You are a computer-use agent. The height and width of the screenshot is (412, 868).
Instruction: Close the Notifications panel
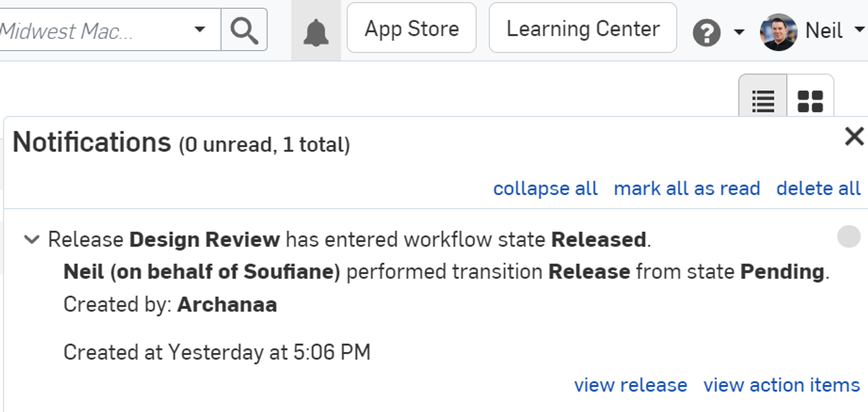coord(854,137)
